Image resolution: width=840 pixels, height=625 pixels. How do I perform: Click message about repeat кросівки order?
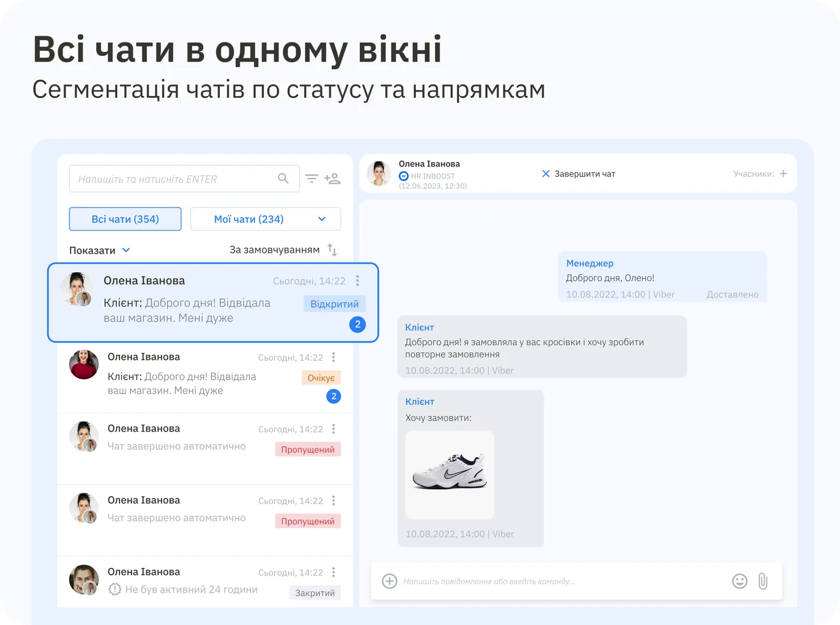pyautogui.click(x=542, y=347)
